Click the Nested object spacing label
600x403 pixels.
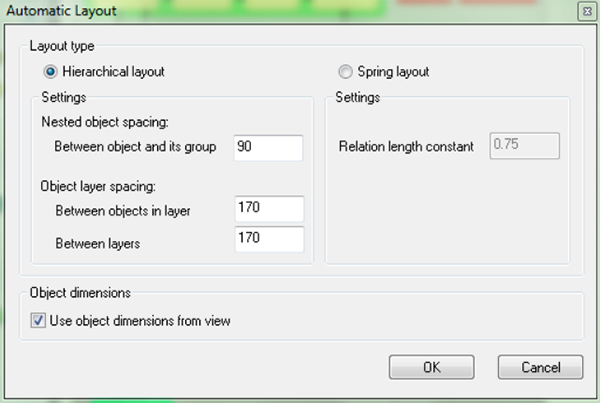(105, 122)
